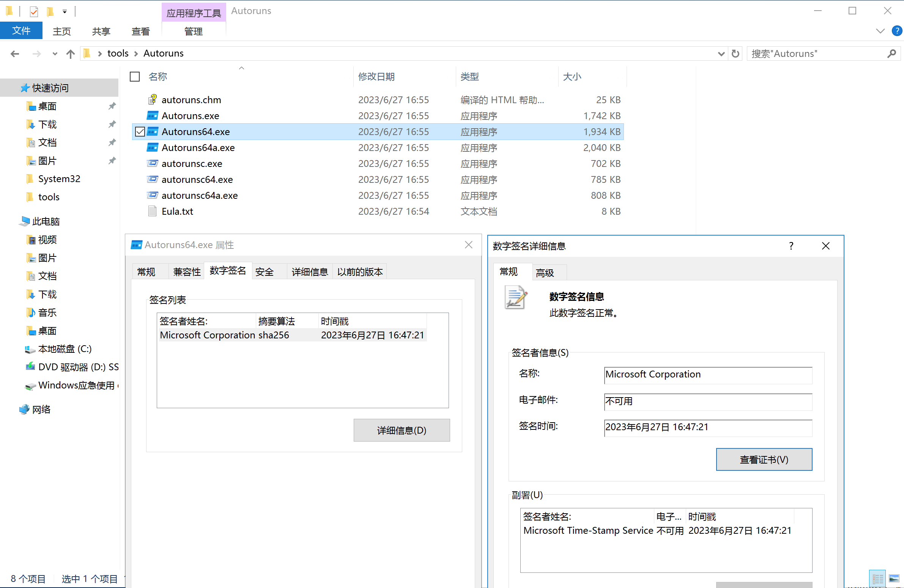
Task: Click the Properties quick access toolbar icon
Action: [x=34, y=11]
